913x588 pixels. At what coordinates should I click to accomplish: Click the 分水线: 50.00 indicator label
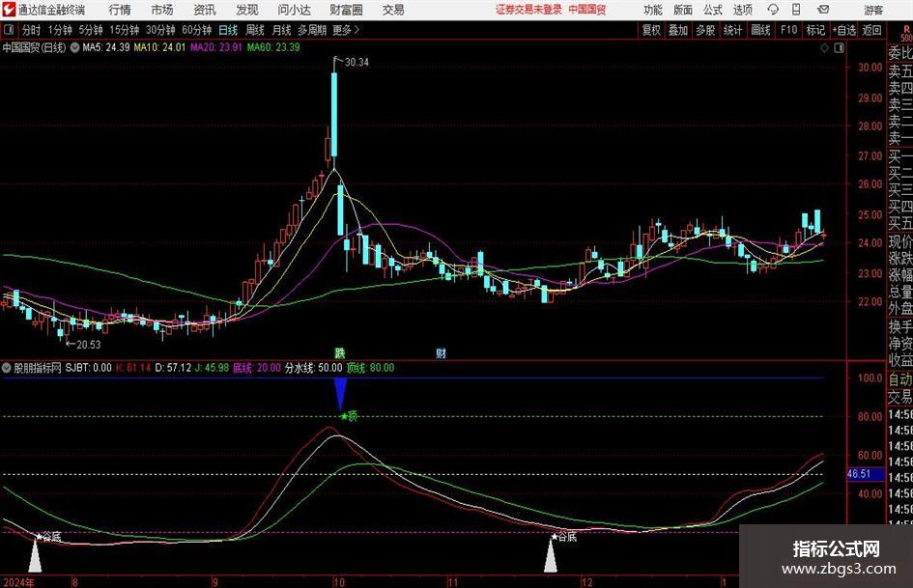pyautogui.click(x=313, y=368)
